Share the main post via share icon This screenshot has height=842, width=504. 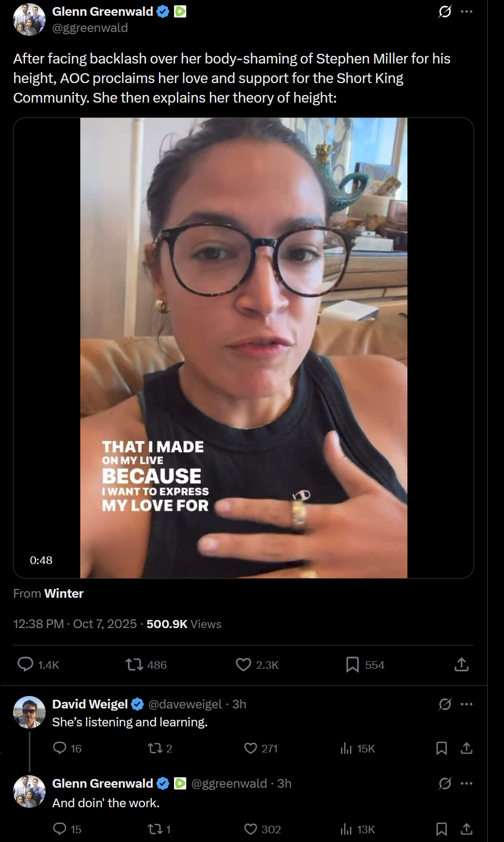coord(461,664)
